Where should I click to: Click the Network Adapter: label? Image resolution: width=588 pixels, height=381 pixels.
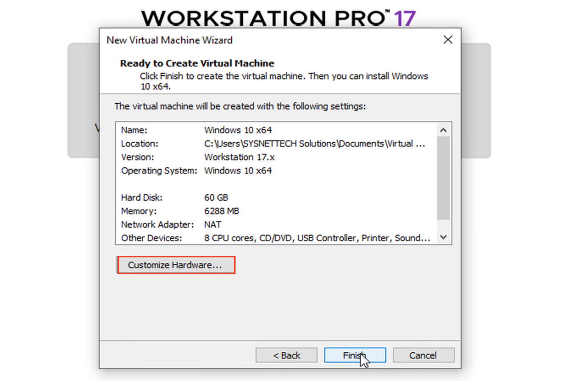[157, 224]
